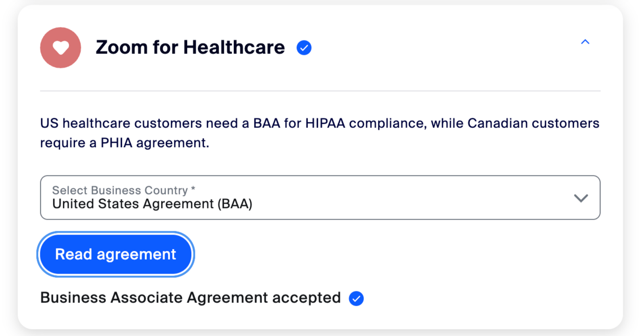Screen dimensions: 644x336
Task: Click the word Zoom in the title
Action: pyautogui.click(x=122, y=47)
